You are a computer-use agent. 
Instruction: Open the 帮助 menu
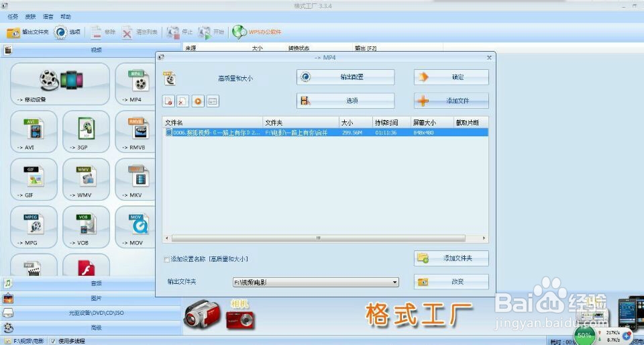tap(66, 17)
